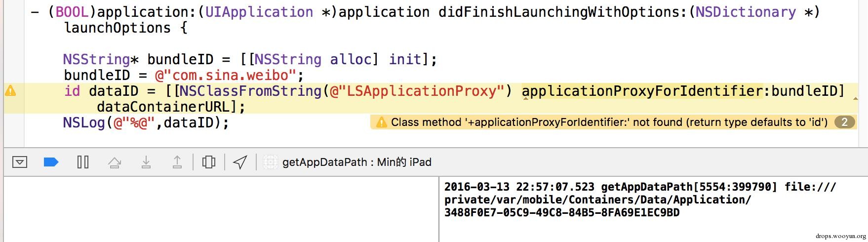The width and height of the screenshot is (868, 242).
Task: Click the underlined applicationProxyForIdentifier method
Action: point(642,91)
